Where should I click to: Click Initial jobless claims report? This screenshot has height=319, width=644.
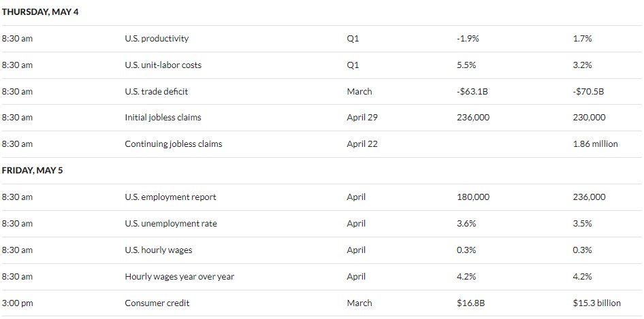coord(163,118)
